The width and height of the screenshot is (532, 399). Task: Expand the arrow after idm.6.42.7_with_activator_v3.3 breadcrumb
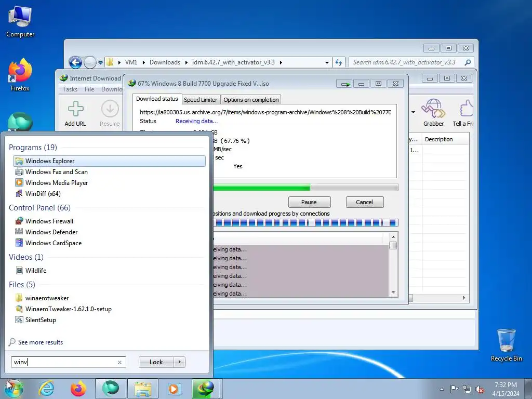pos(281,62)
